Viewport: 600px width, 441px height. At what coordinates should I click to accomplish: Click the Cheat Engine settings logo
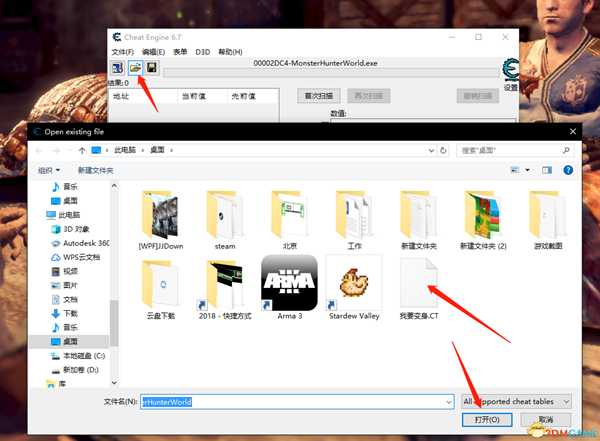pos(510,72)
